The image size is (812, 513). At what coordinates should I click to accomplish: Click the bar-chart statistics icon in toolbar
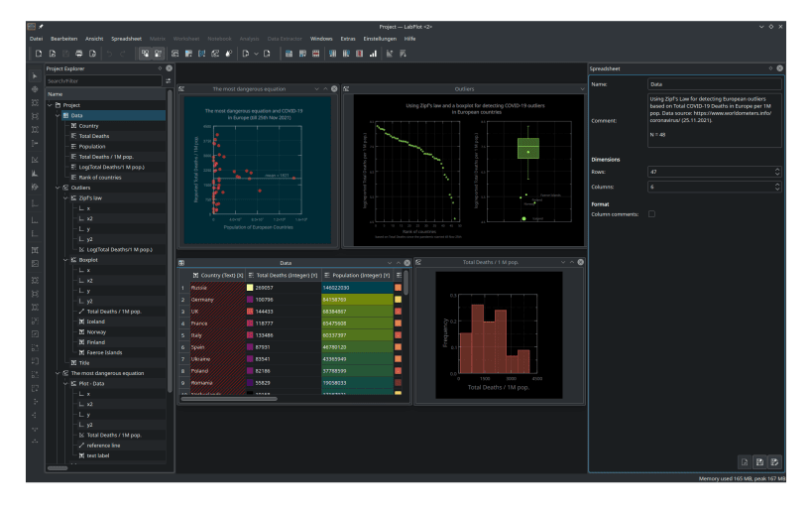click(373, 54)
